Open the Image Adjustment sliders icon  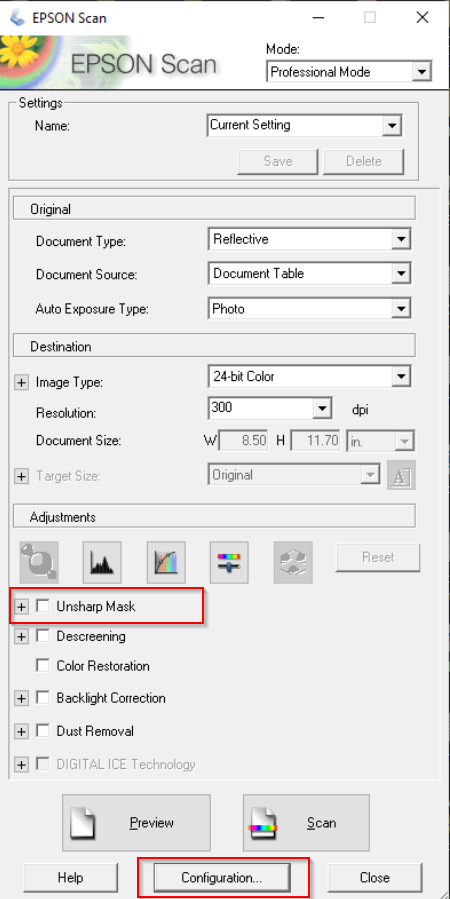[x=229, y=560]
